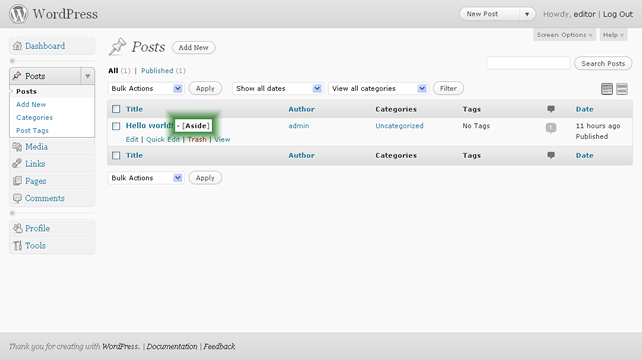Click the Profile users icon
The image size is (642, 360).
coord(17,228)
